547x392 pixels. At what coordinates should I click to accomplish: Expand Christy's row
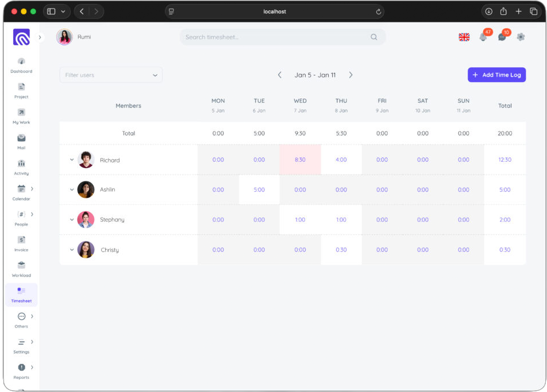tap(72, 250)
